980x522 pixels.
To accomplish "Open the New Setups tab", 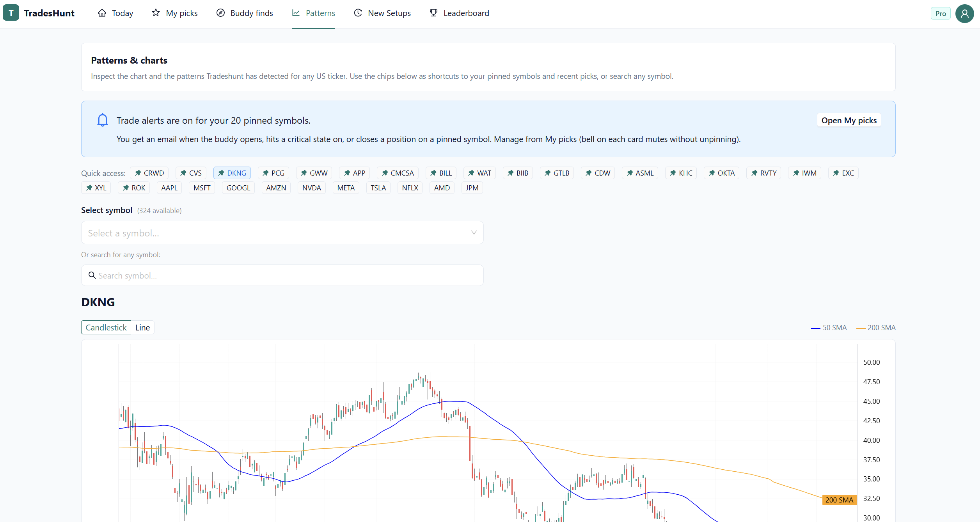I will click(382, 13).
